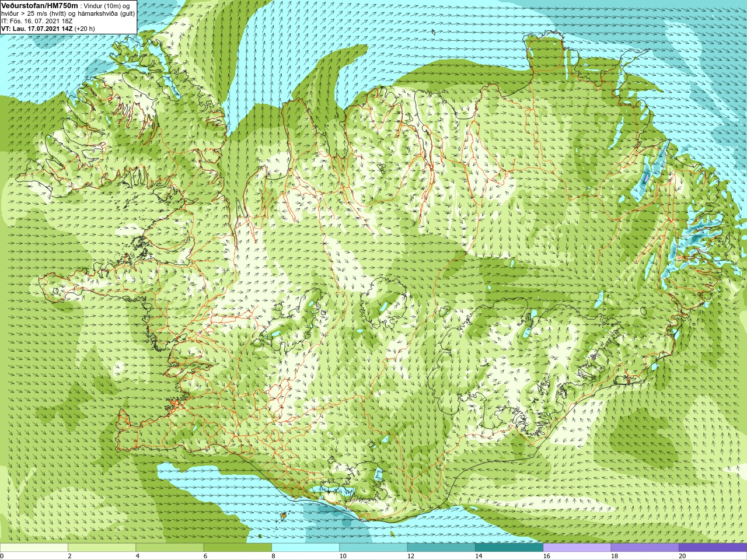Image resolution: width=747 pixels, height=560 pixels.
Task: Click the 'VT: Lau. 17.07.2021 14Z' line
Action: 37,29
